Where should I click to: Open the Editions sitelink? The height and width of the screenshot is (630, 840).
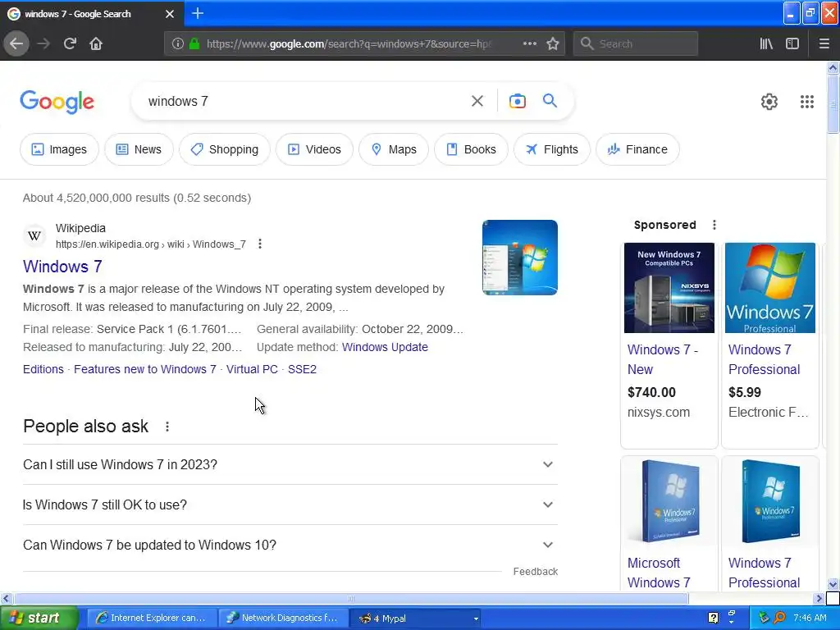coord(43,369)
